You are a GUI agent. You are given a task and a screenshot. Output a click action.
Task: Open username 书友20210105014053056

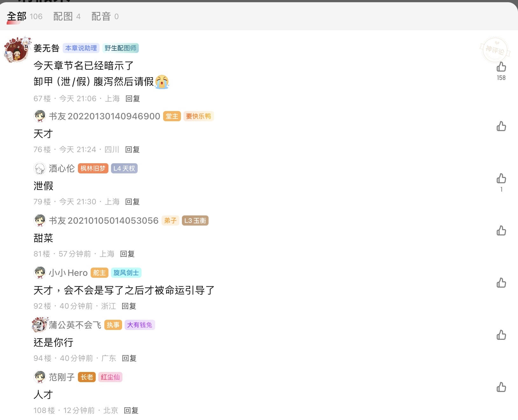[104, 220]
